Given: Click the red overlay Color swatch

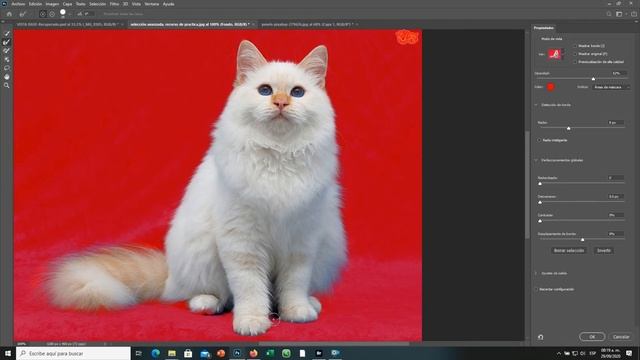Looking at the screenshot, I should click(551, 87).
